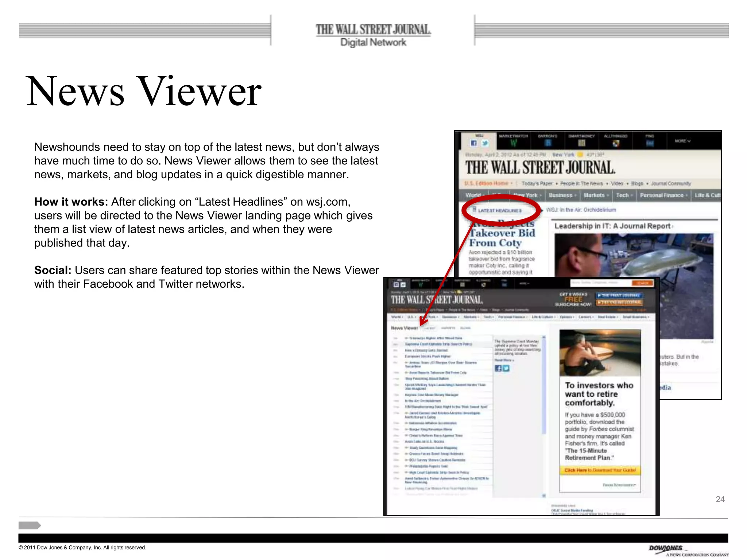Click the Leadership in IT photo thumbnail
The image size is (747, 560).
[x=634, y=287]
